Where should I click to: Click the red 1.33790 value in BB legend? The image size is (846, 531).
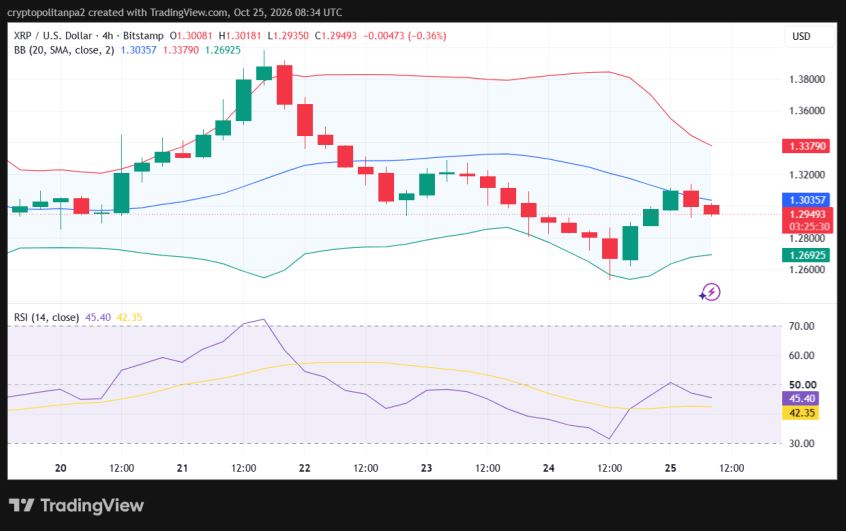pos(181,50)
